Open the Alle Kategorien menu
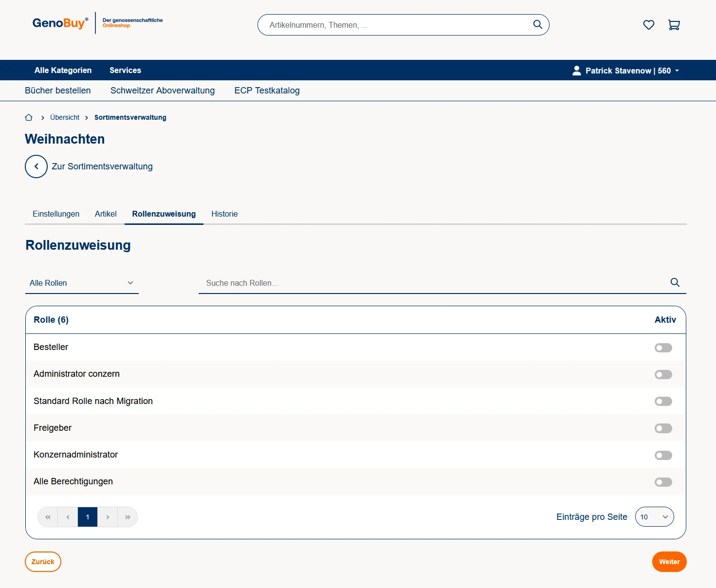 coord(63,70)
